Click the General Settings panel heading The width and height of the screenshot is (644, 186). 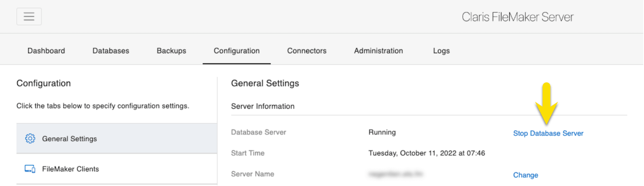(265, 83)
